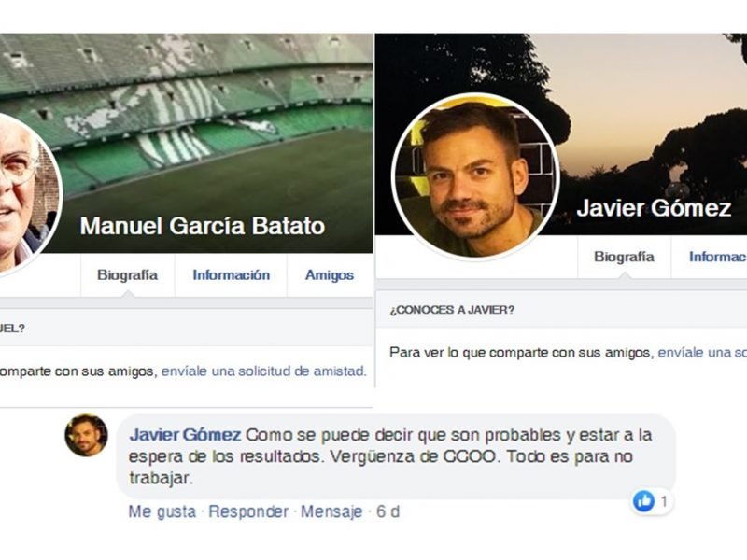Open the reaction count number 1

tap(664, 501)
